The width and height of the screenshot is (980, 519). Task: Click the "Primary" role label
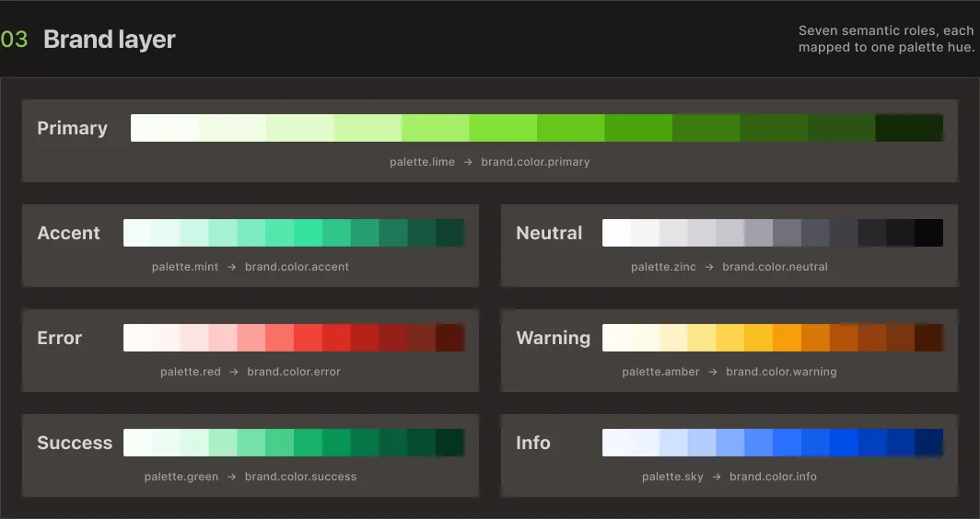pos(73,128)
